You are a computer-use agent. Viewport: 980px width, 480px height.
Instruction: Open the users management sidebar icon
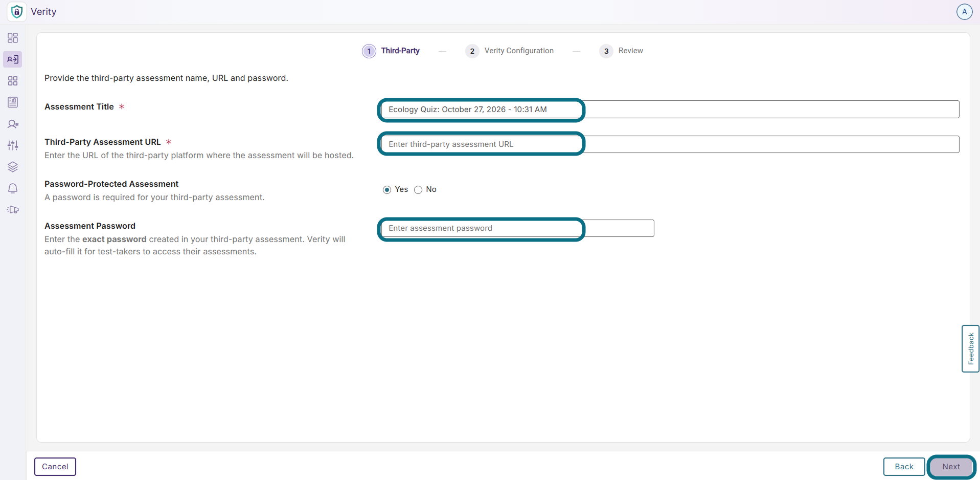pyautogui.click(x=13, y=124)
